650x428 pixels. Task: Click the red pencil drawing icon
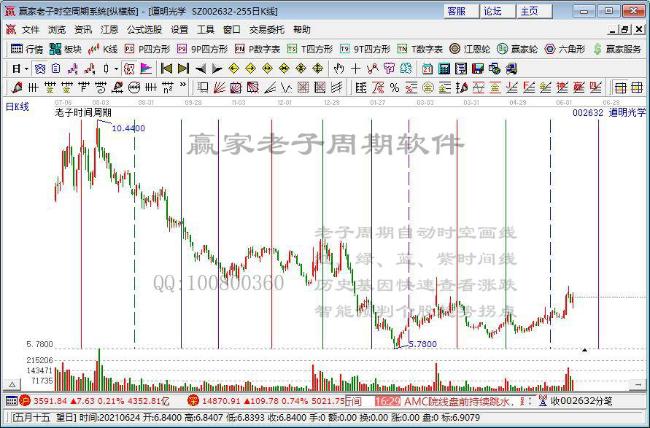pos(17,88)
